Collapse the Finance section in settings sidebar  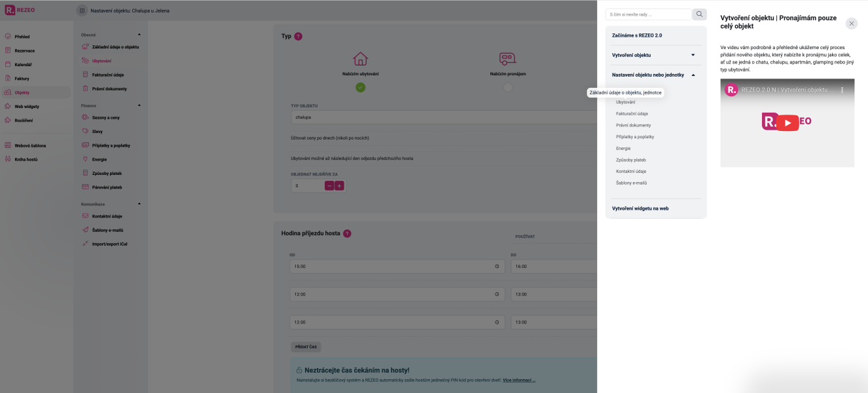click(139, 105)
